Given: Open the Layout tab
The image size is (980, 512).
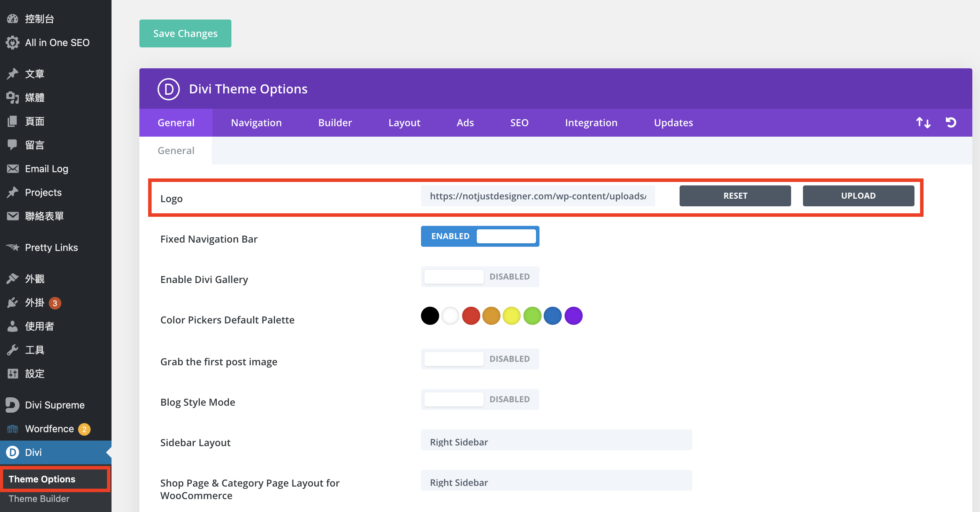Looking at the screenshot, I should coord(404,123).
